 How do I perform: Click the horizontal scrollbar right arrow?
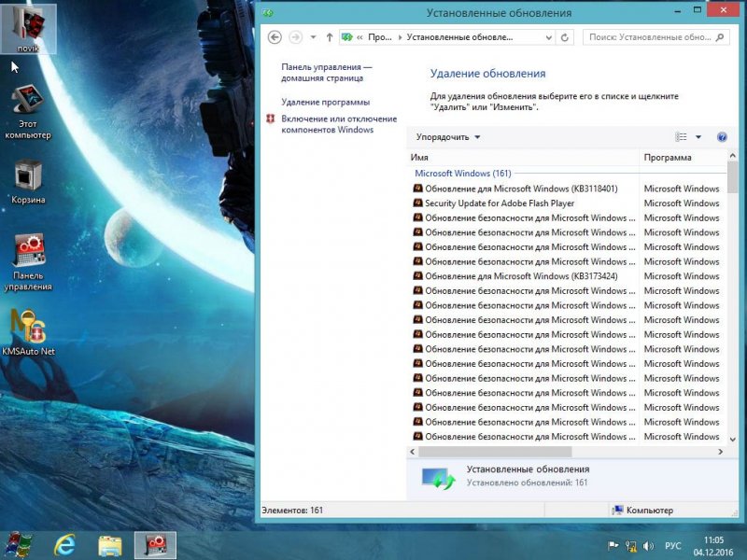point(720,452)
